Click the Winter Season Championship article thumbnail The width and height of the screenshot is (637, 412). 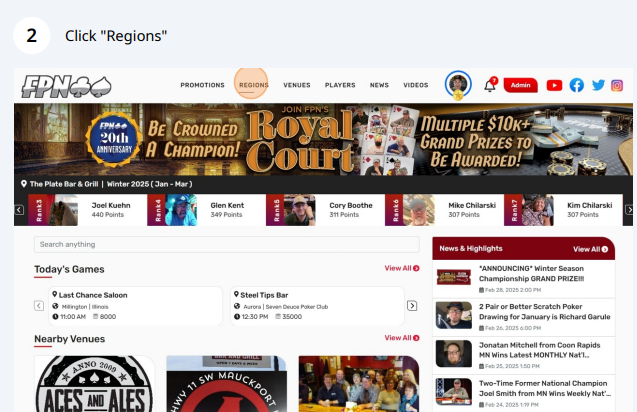click(x=454, y=277)
